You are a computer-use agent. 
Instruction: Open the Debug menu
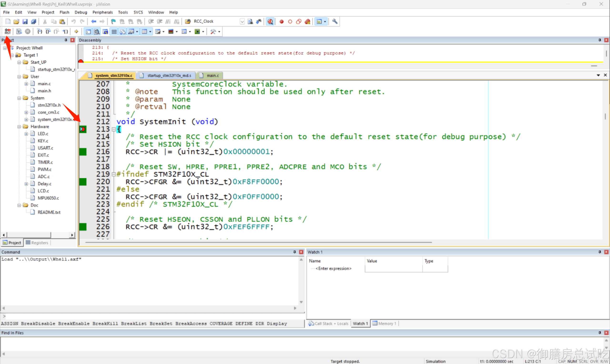pyautogui.click(x=81, y=12)
